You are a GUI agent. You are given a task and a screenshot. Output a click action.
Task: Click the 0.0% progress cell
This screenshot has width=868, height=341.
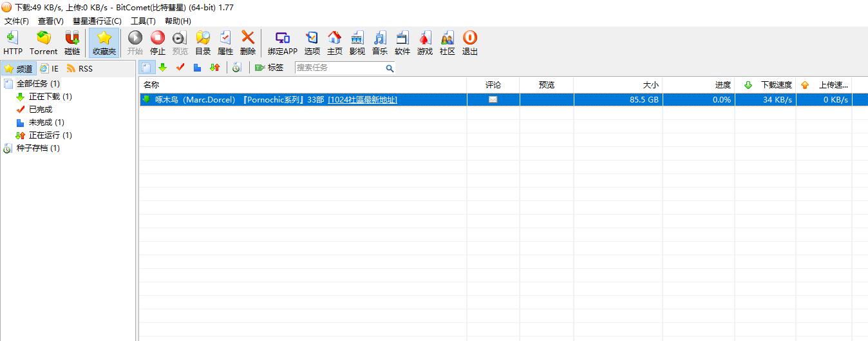699,99
